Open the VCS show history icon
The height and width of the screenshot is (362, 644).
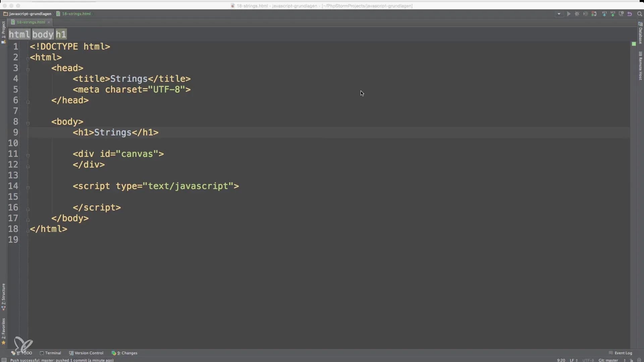tap(621, 14)
